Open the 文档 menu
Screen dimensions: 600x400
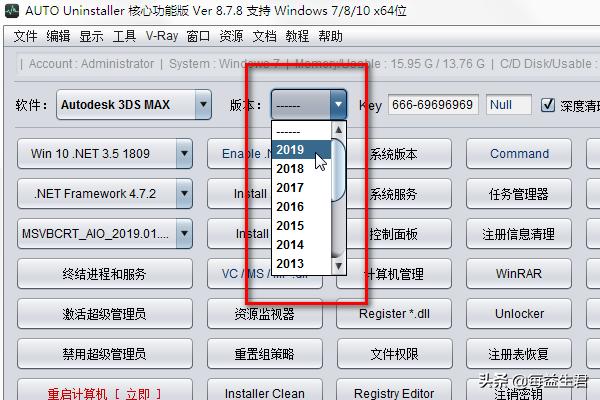click(x=264, y=36)
